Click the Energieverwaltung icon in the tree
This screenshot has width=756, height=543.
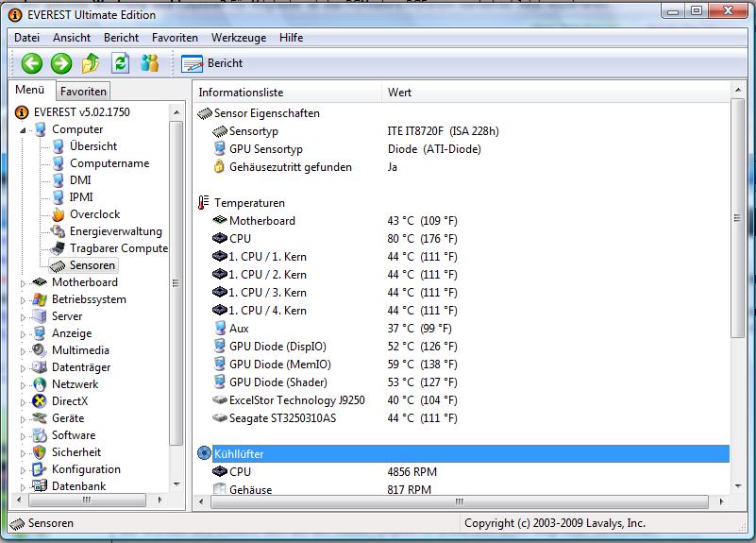pyautogui.click(x=58, y=231)
